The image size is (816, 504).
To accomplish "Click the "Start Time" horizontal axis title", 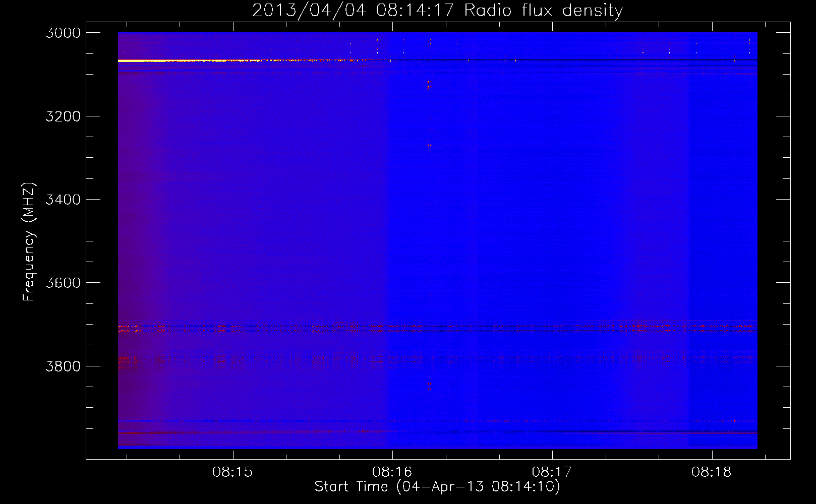I will click(x=352, y=487).
